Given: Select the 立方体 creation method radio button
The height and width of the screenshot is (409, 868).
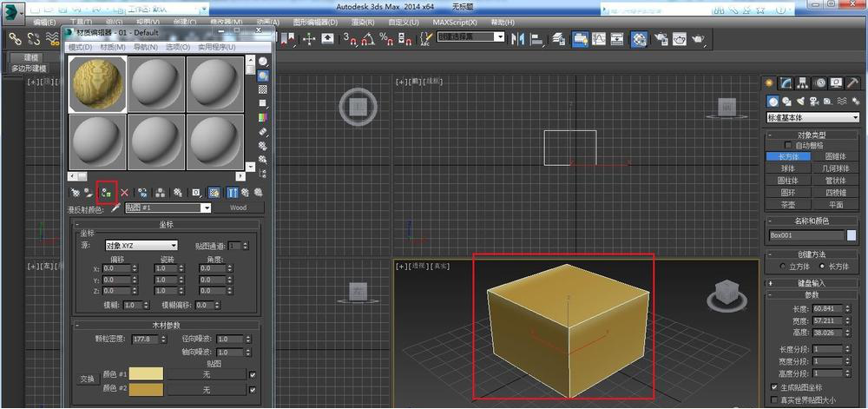Looking at the screenshot, I should (x=781, y=267).
